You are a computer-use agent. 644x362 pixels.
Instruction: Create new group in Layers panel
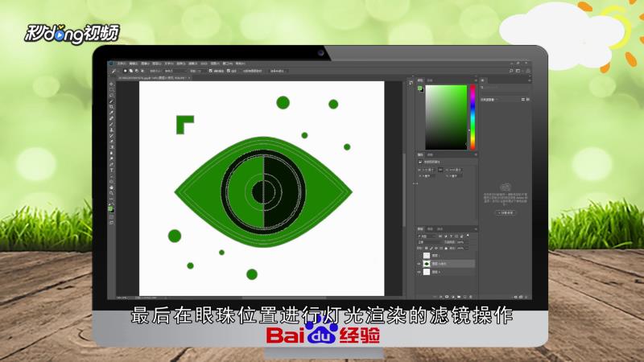pyautogui.click(x=459, y=297)
